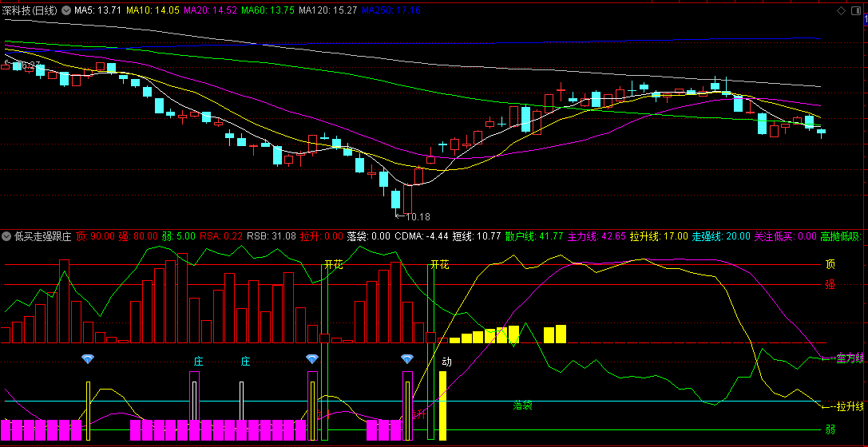Click the 关注低买: 0.00 indicator value
This screenshot has width=868, height=447.
pyautogui.click(x=786, y=237)
